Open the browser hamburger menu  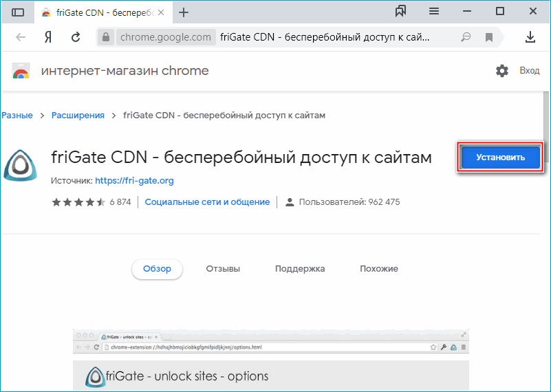(x=434, y=12)
